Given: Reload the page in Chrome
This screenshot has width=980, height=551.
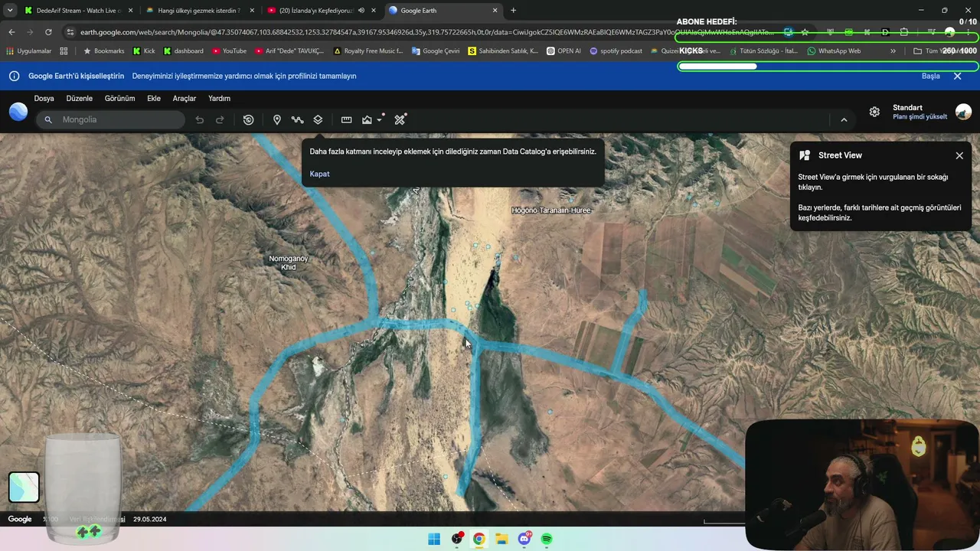Looking at the screenshot, I should (48, 32).
